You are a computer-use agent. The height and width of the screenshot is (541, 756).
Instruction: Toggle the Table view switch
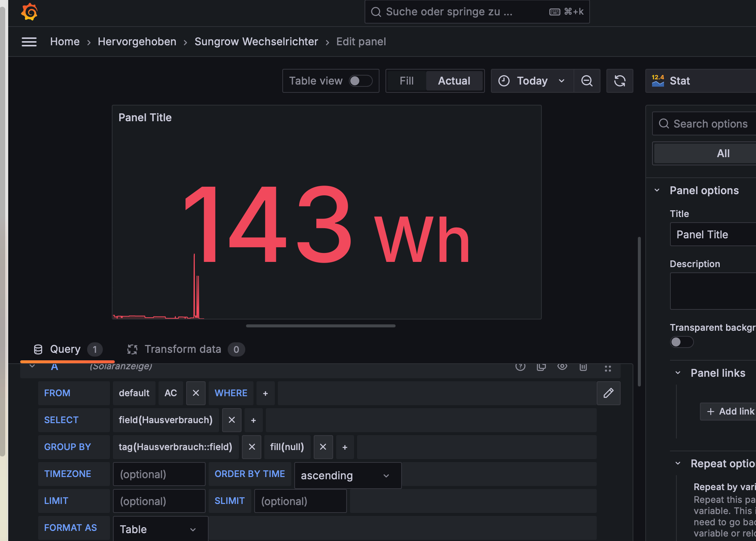point(360,81)
